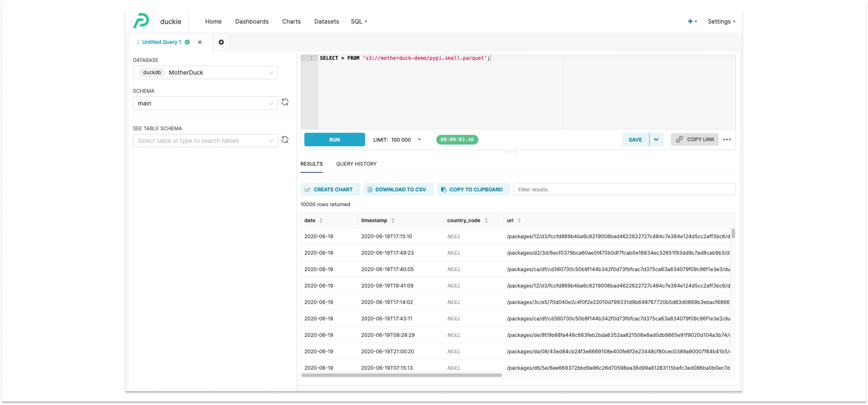This screenshot has width=868, height=405.
Task: Expand the main schema dropdown
Action: pyautogui.click(x=205, y=103)
